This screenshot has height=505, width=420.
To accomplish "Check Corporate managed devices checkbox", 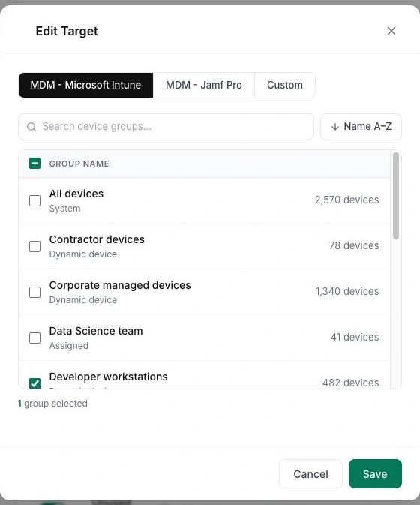I will (34, 292).
